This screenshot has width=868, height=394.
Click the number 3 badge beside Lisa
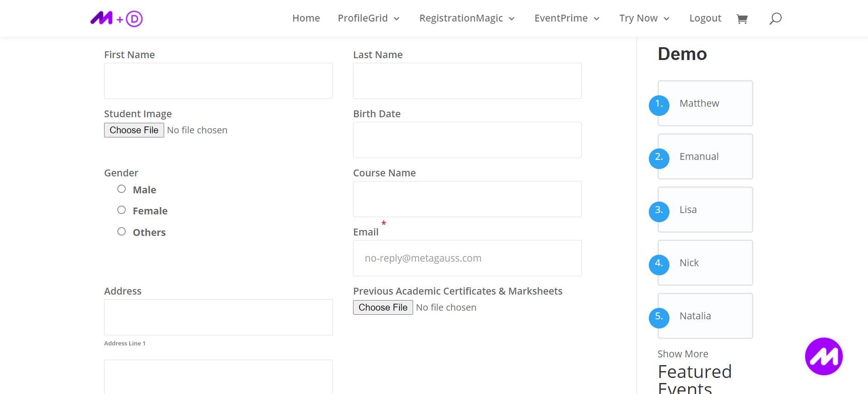pos(659,212)
